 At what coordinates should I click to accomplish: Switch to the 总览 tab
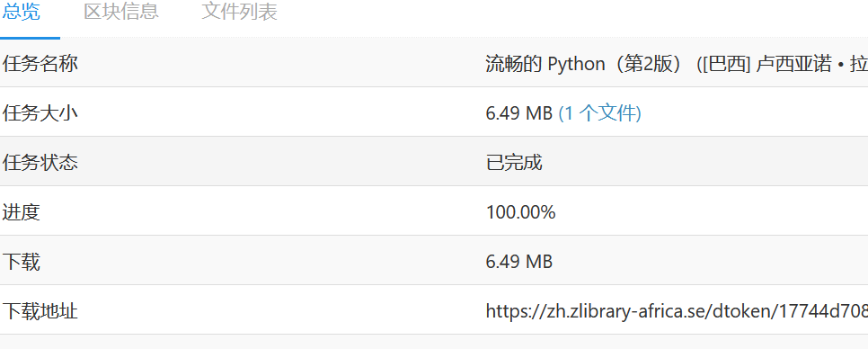pyautogui.click(x=21, y=12)
